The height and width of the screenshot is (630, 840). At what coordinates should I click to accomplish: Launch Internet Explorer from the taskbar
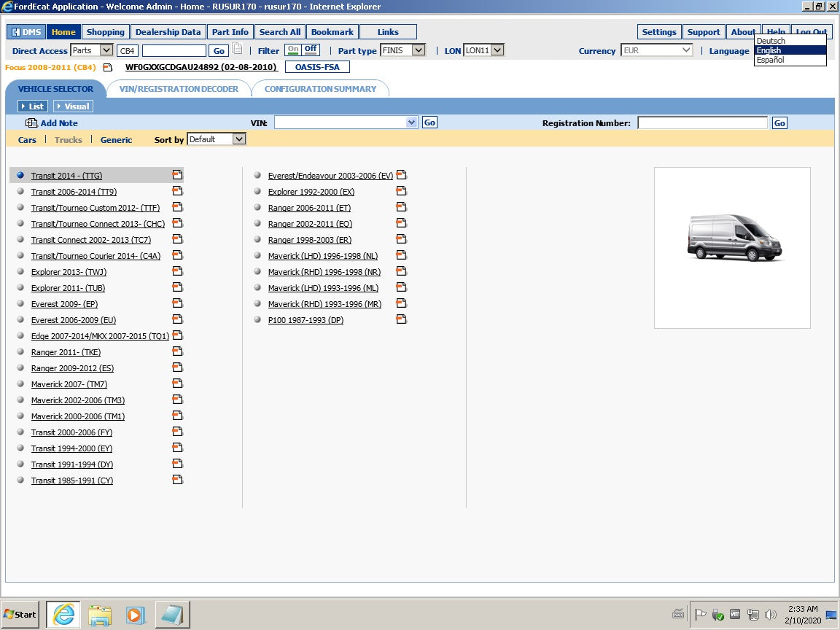pos(63,614)
